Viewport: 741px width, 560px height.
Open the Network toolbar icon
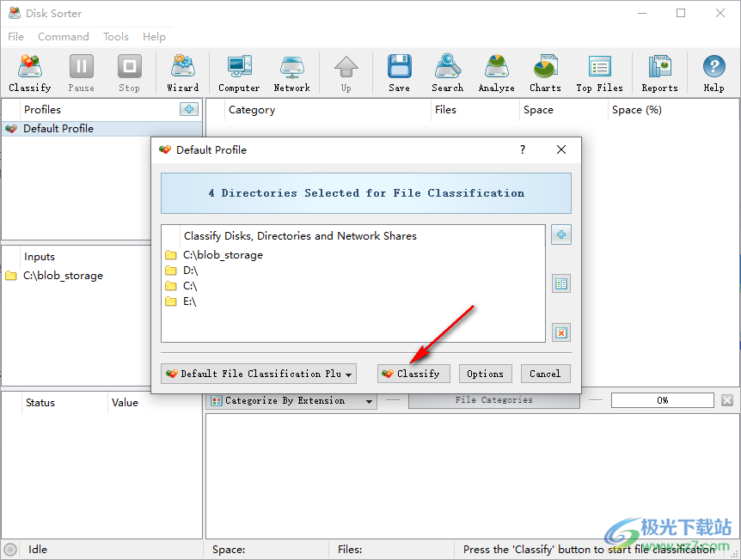click(291, 73)
